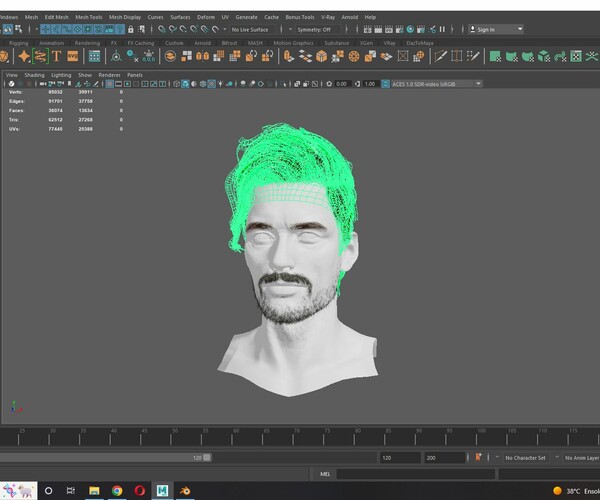Switch to the Arnold shelf tab

click(x=202, y=43)
